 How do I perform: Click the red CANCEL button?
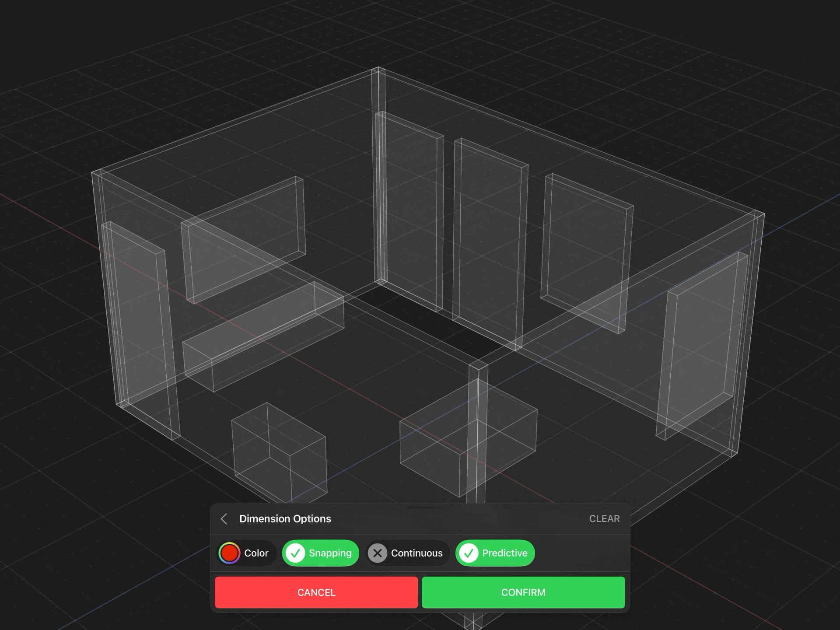coord(316,592)
